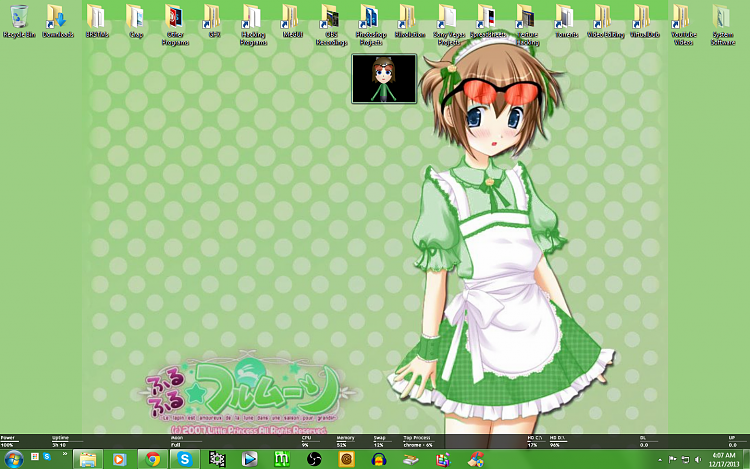The height and width of the screenshot is (469, 750).
Task: Open the GFX folder shortcut
Action: click(x=214, y=21)
